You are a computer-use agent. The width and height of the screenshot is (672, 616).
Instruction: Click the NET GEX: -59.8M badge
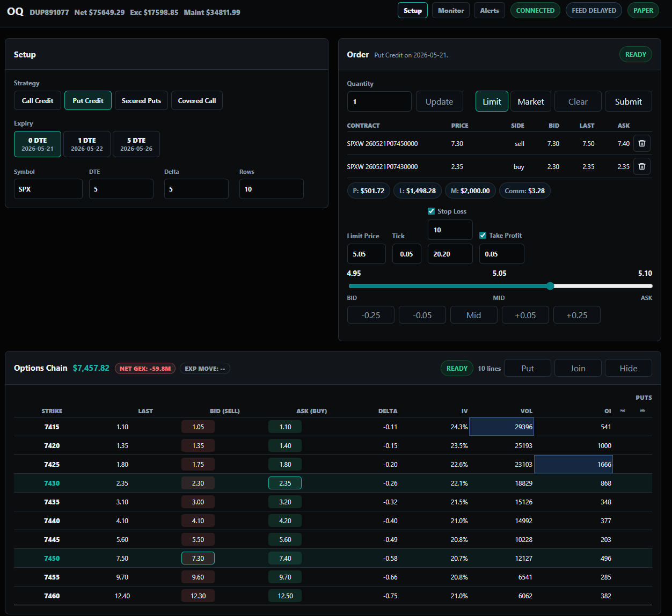[145, 369]
